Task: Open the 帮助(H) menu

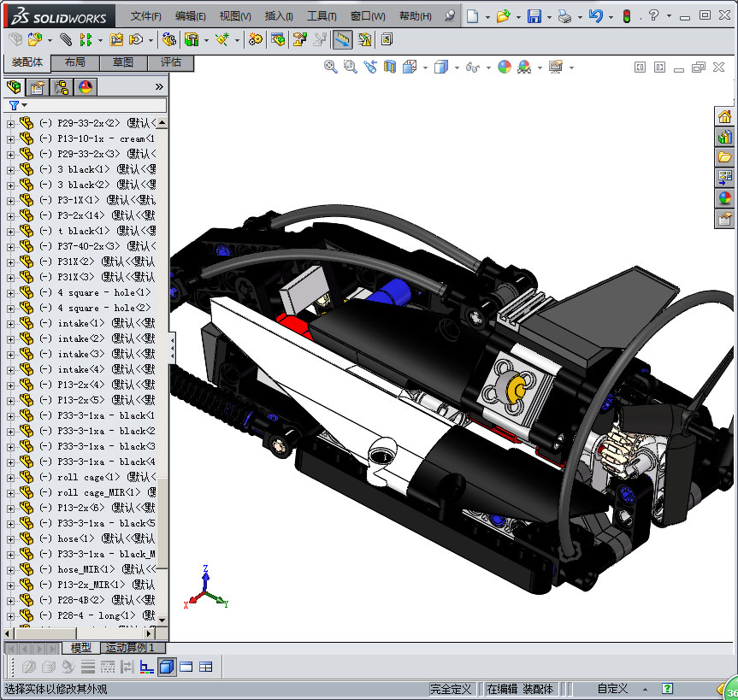Action: (x=415, y=16)
